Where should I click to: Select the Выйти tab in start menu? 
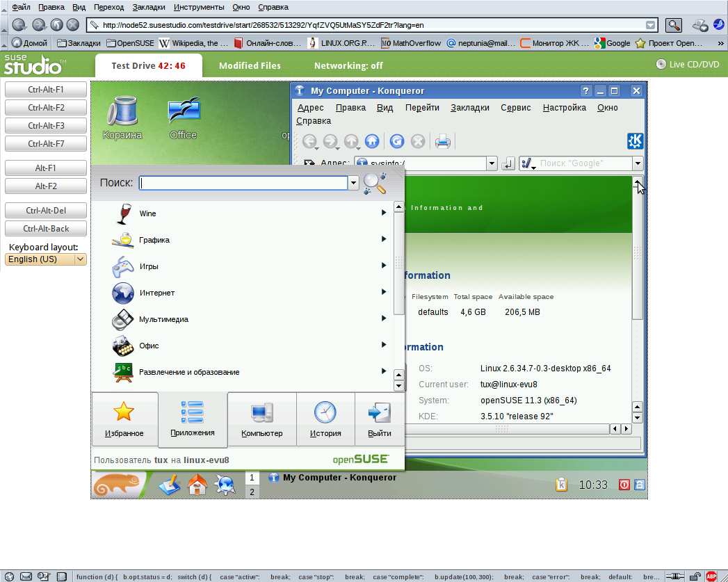coord(380,419)
